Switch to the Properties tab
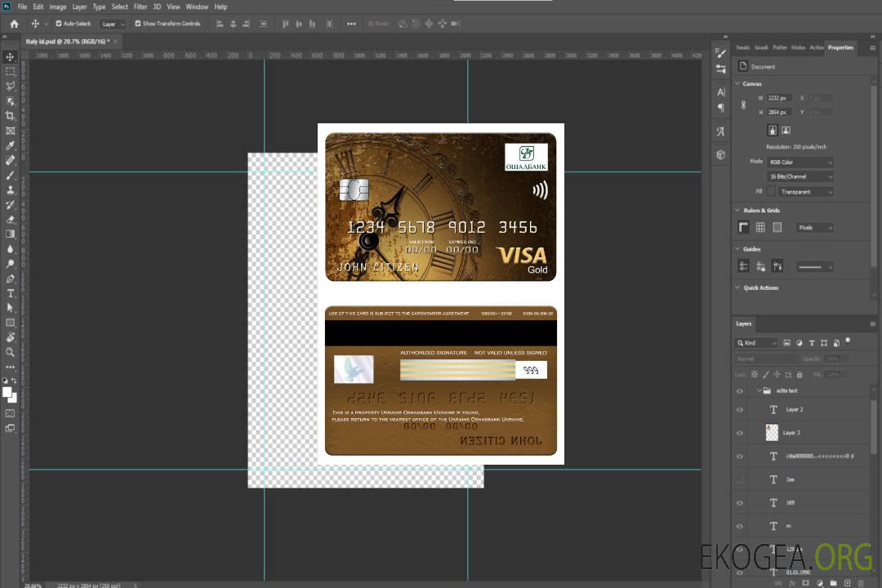The height and width of the screenshot is (588, 882). point(840,47)
